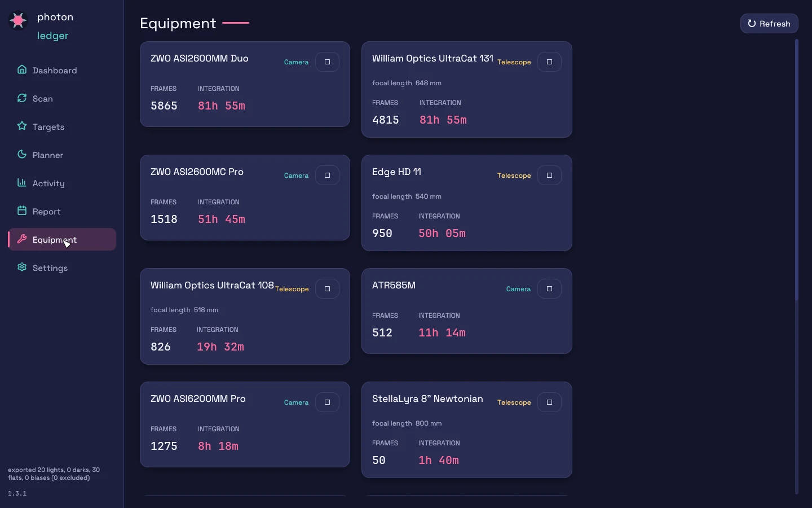This screenshot has width=812, height=508.
Task: Open the Settings page
Action: (x=62, y=268)
